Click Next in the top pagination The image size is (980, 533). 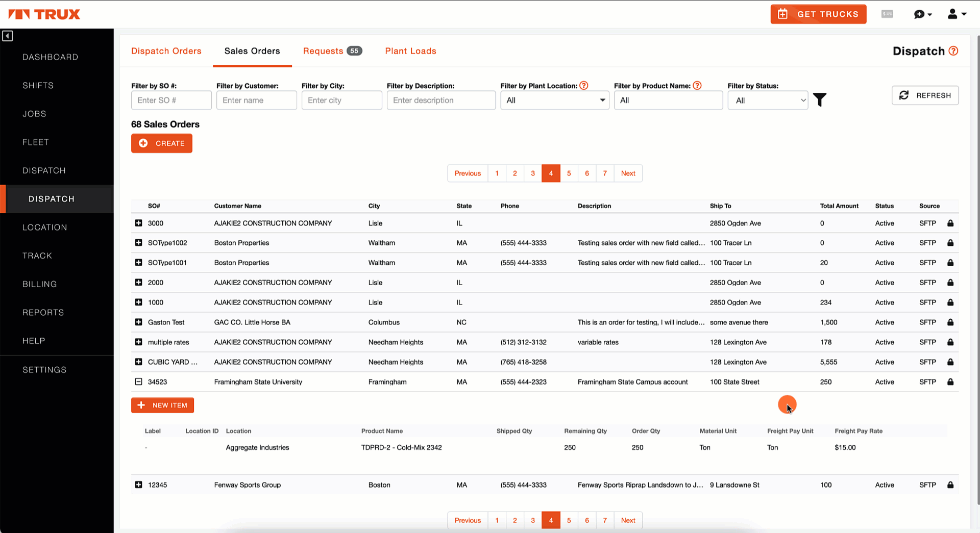(628, 173)
